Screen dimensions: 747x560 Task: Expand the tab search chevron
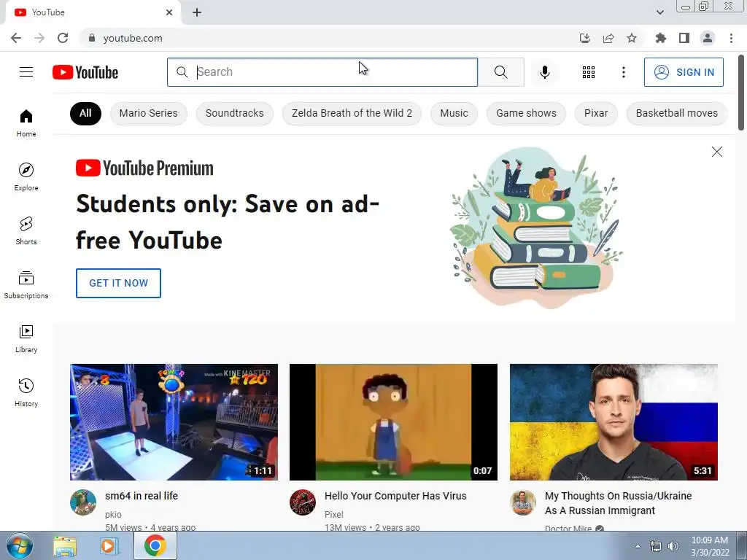click(x=659, y=12)
